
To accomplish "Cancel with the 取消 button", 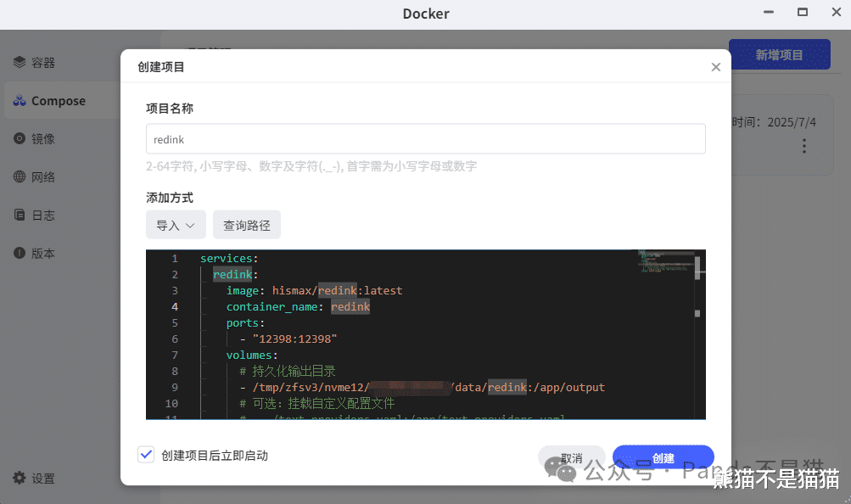I will tap(571, 458).
